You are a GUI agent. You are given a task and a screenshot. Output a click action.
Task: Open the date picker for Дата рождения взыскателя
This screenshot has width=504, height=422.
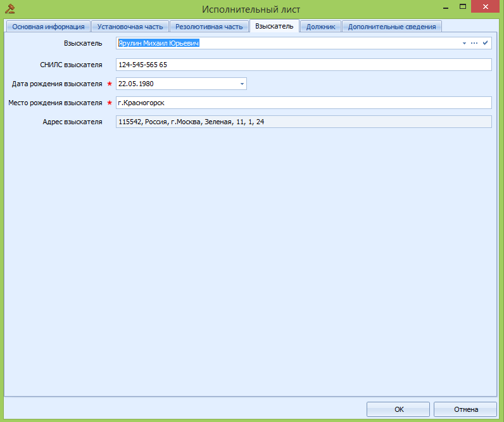click(242, 84)
